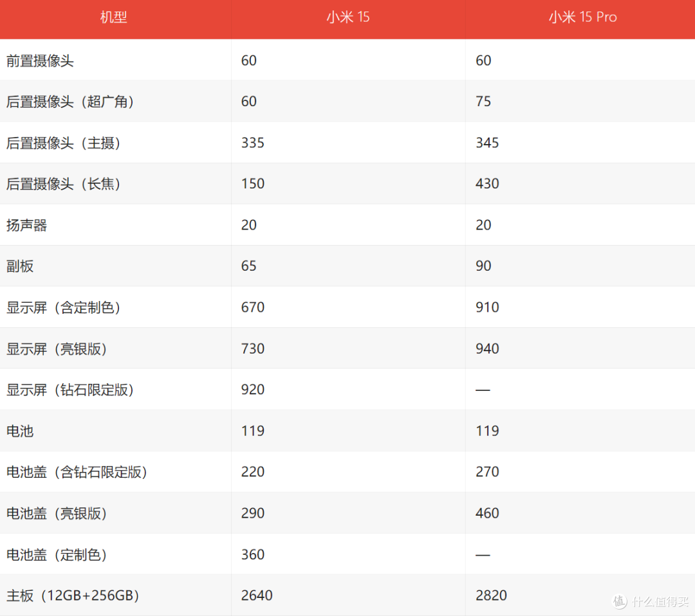The image size is (695, 616).
Task: Click the value 75 for 超广角
Action: click(x=483, y=102)
